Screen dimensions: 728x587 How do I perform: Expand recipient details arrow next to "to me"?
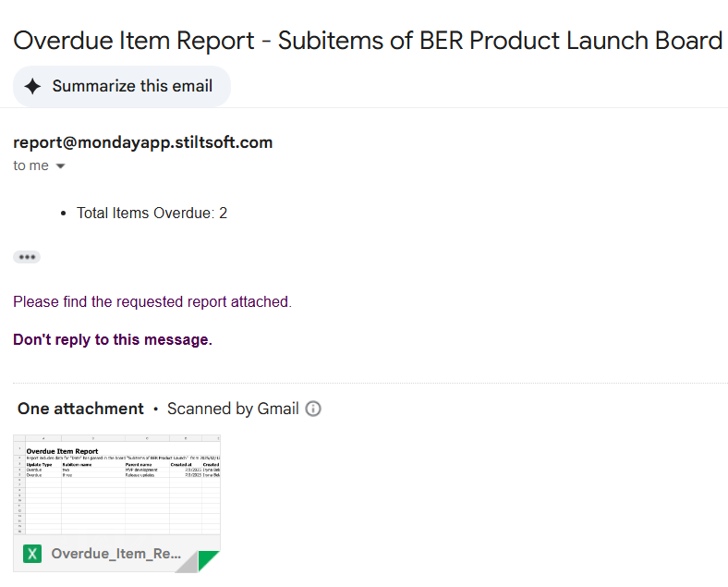[x=61, y=166]
